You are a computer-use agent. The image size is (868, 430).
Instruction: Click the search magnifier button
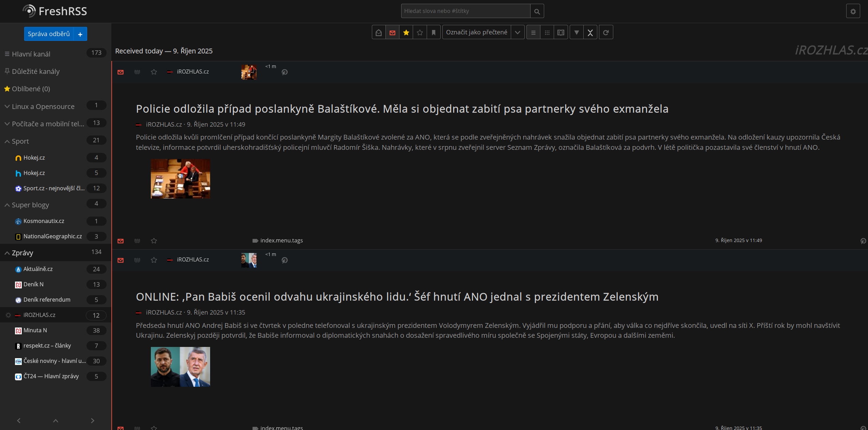pyautogui.click(x=537, y=11)
